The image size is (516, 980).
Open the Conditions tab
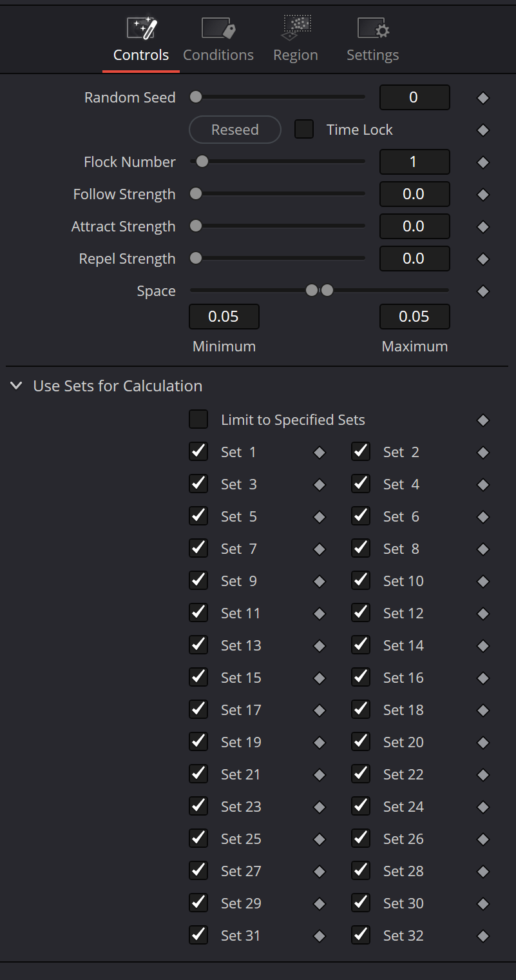click(x=218, y=40)
